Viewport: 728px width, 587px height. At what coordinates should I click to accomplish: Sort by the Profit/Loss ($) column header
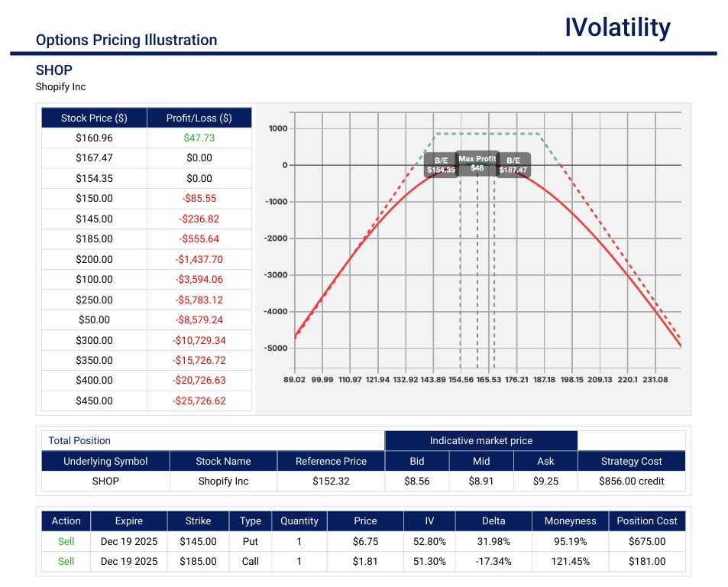(x=199, y=118)
